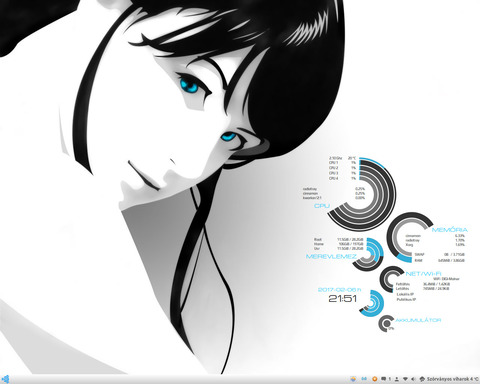The width and height of the screenshot is (480, 384).
Task: Click the blue double-screen tray icon
Action: point(364,379)
